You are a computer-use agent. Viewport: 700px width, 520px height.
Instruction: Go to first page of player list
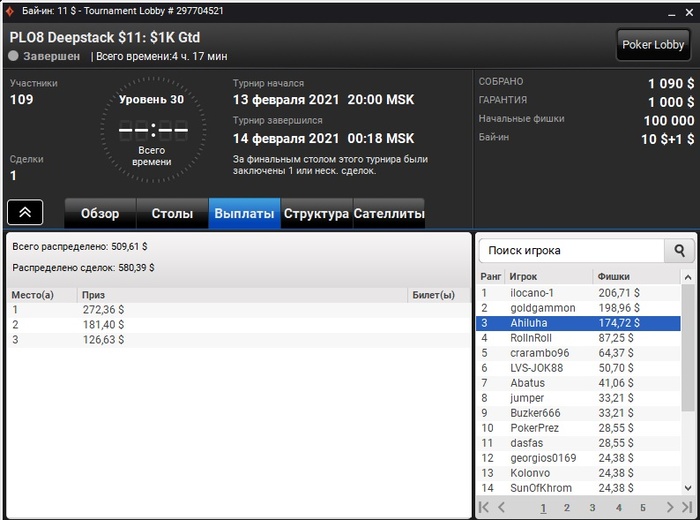pyautogui.click(x=483, y=507)
